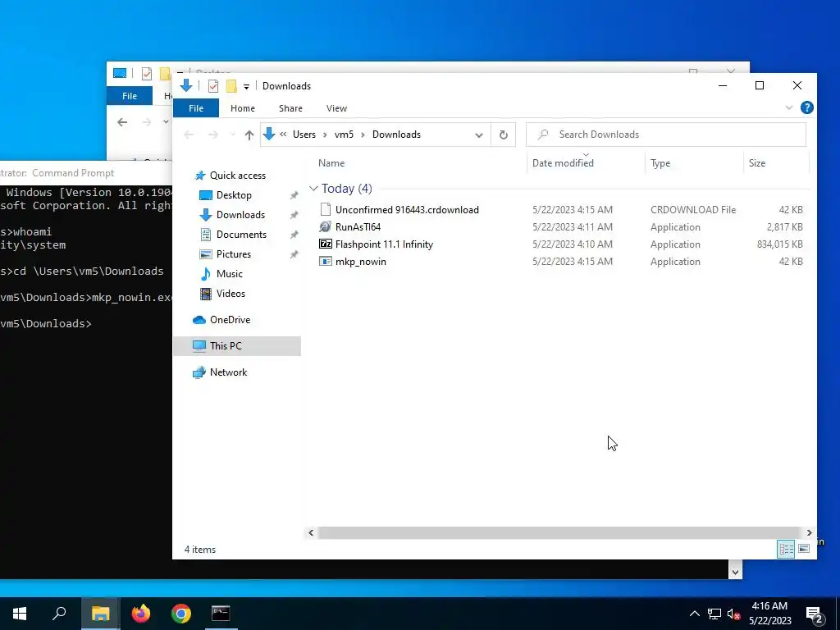This screenshot has height=630, width=840.
Task: Open Desktop in the navigation pane
Action: pyautogui.click(x=234, y=195)
